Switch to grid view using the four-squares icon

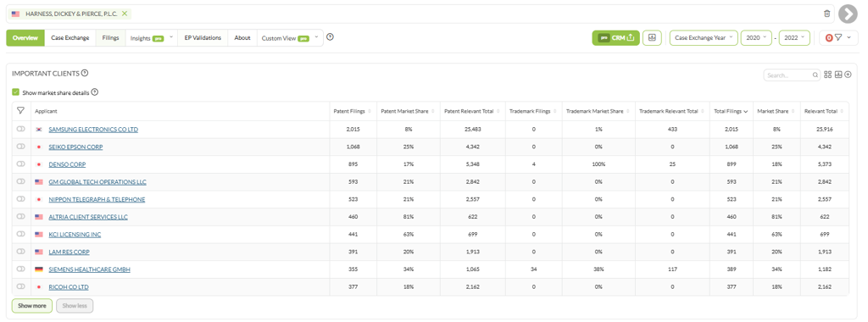[828, 75]
